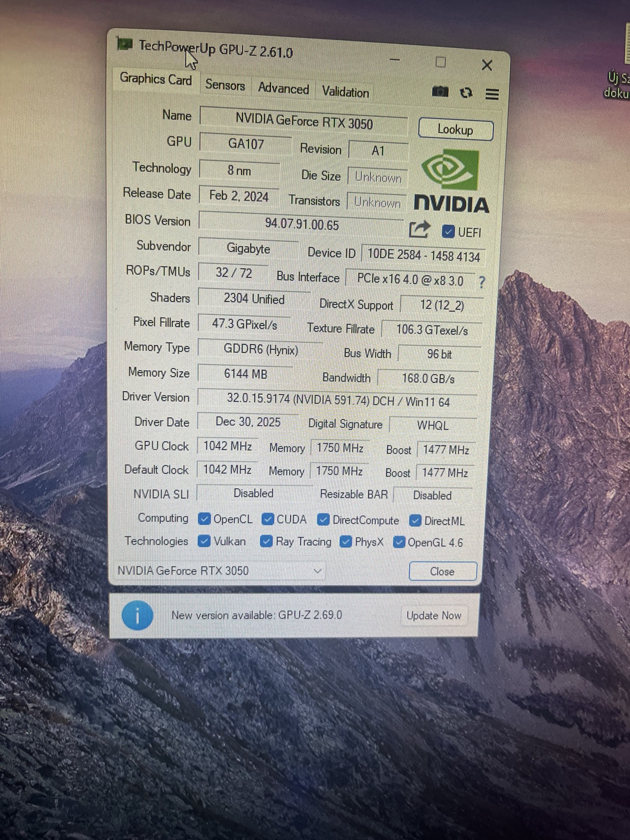
Task: Click Resizable BAR value Disabled
Action: point(433,495)
